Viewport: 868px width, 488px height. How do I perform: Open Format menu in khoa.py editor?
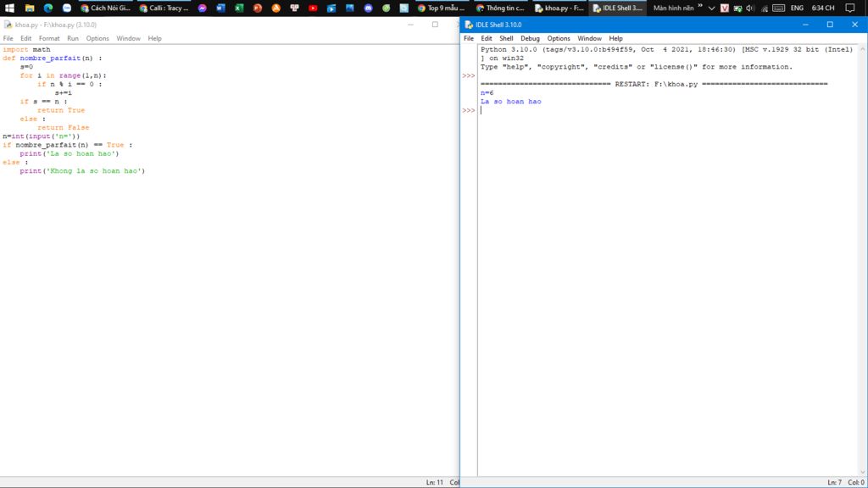tap(48, 38)
